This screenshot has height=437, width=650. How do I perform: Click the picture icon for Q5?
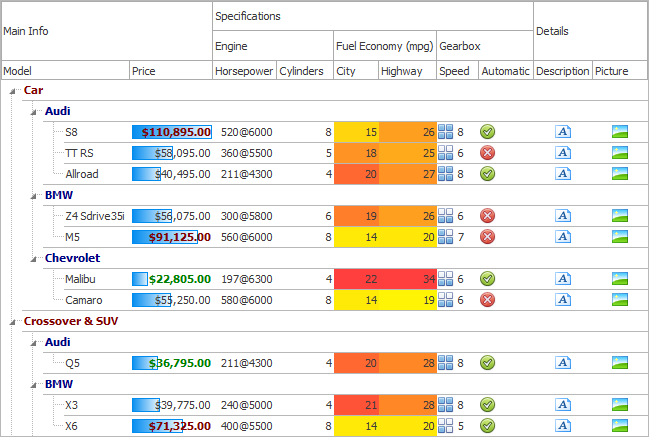pyautogui.click(x=620, y=363)
